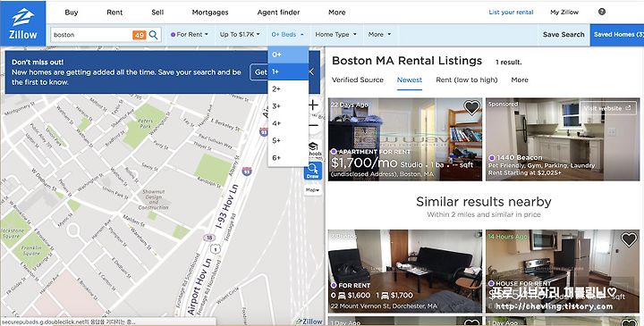Open the 22 Mount Vernon St listing
The image size is (644, 326).
405,272
